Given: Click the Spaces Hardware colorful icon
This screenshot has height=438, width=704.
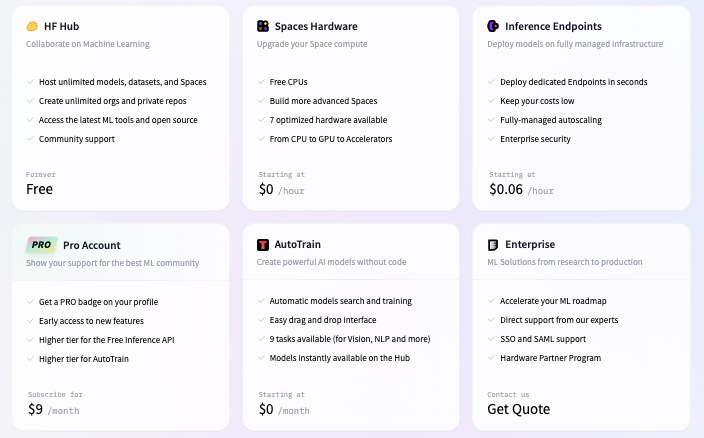Looking at the screenshot, I should 262,26.
